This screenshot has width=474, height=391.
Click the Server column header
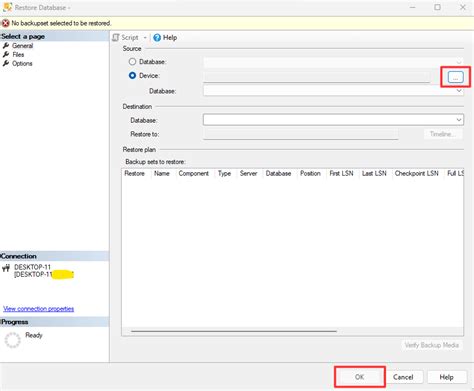point(248,173)
